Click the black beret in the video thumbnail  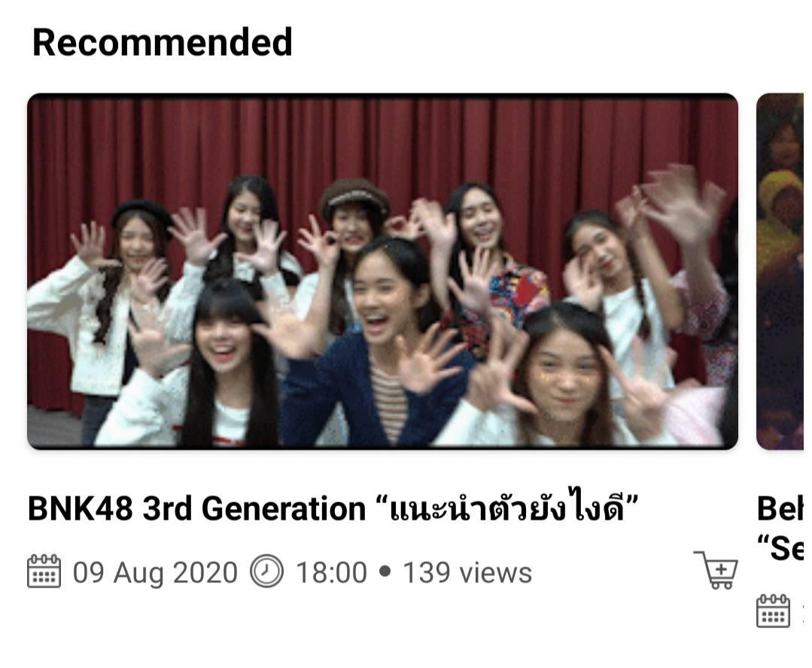(143, 212)
